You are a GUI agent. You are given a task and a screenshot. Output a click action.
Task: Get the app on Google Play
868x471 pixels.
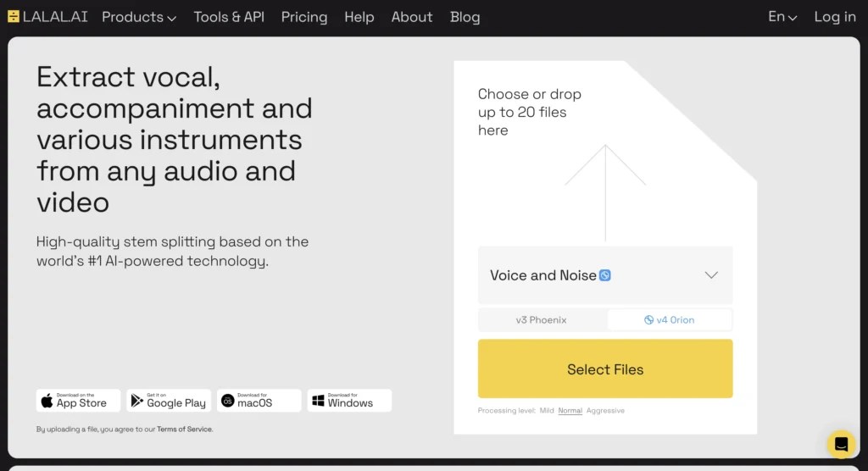[169, 401]
